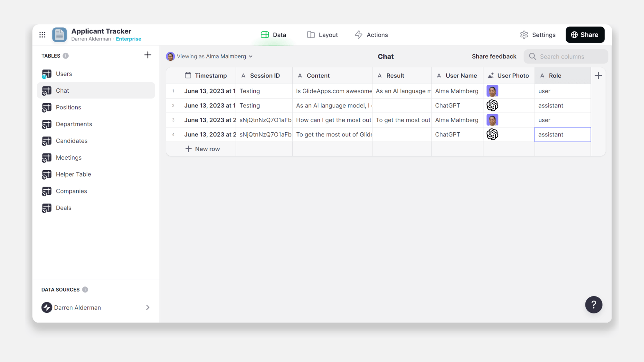Switch to the Layout tab
644x362 pixels.
pos(322,35)
